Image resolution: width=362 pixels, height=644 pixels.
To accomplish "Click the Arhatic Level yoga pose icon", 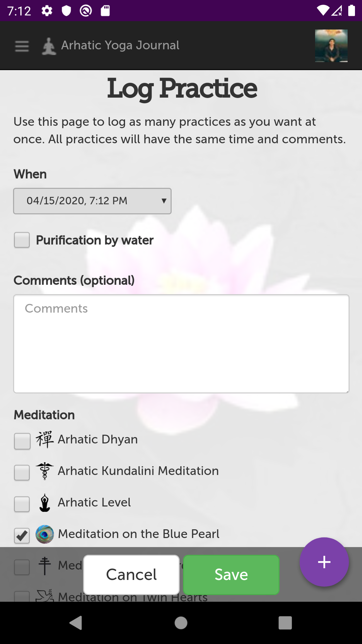I will tap(45, 502).
